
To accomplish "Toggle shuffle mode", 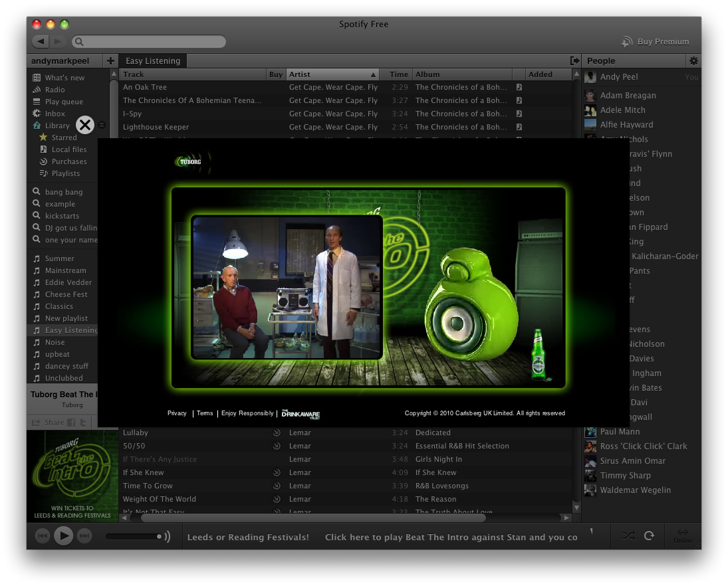I will (x=629, y=536).
